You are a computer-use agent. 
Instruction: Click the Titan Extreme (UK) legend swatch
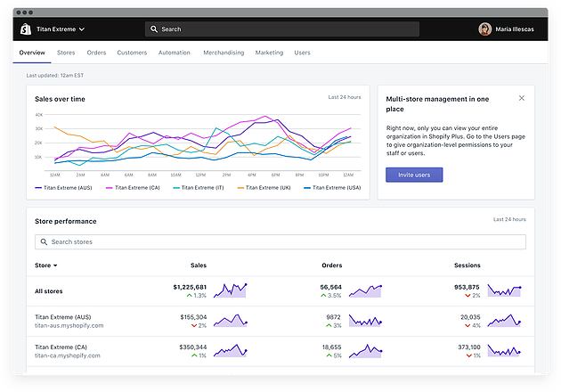239,188
